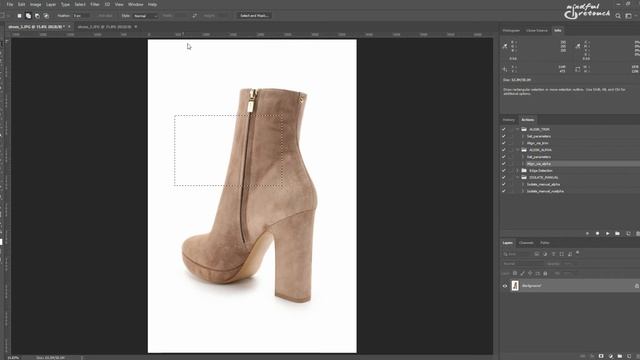Screen dimensions: 640x360
Task: Filter layers by smart objects icon
Action: coord(570,254)
